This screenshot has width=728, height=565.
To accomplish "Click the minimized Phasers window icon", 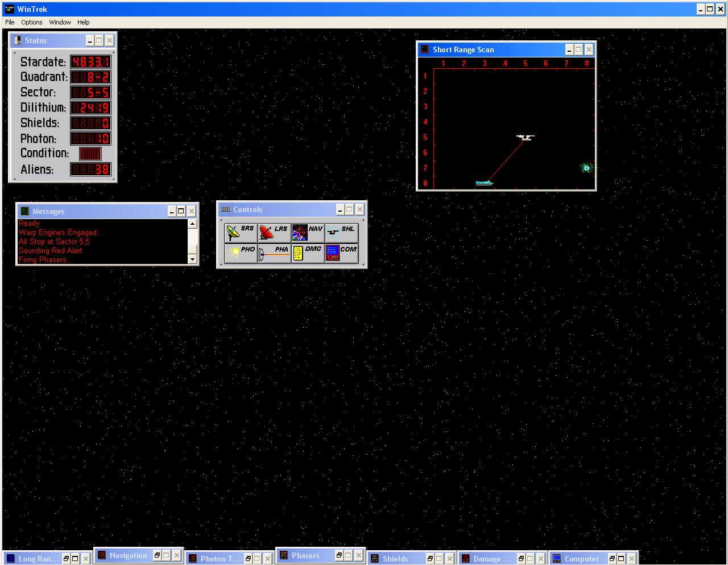I will [284, 555].
